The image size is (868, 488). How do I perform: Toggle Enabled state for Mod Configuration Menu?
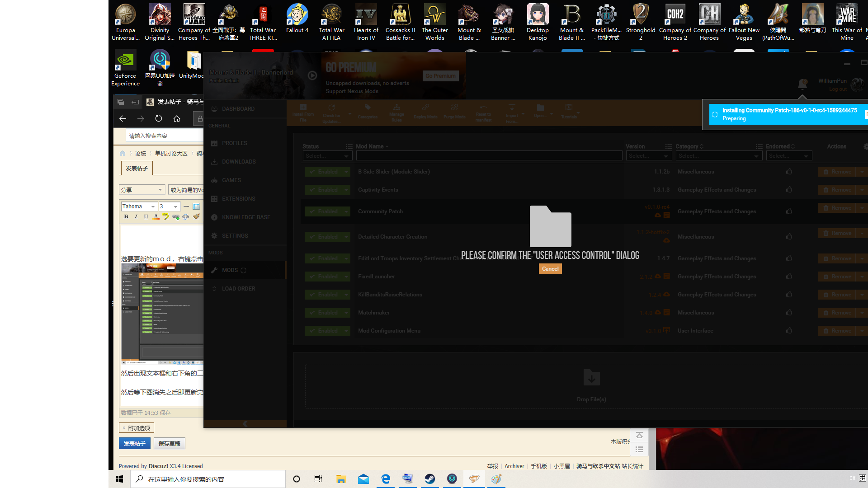[x=324, y=331]
